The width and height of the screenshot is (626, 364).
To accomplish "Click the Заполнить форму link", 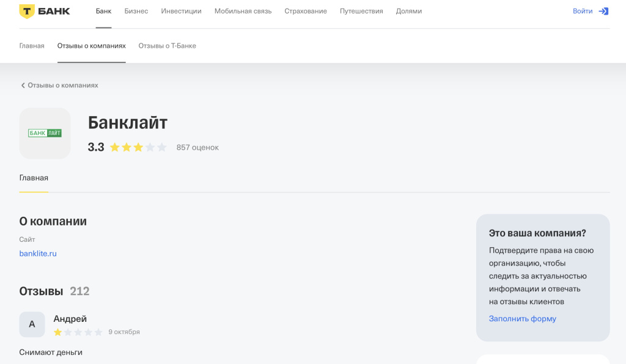I will 522,319.
